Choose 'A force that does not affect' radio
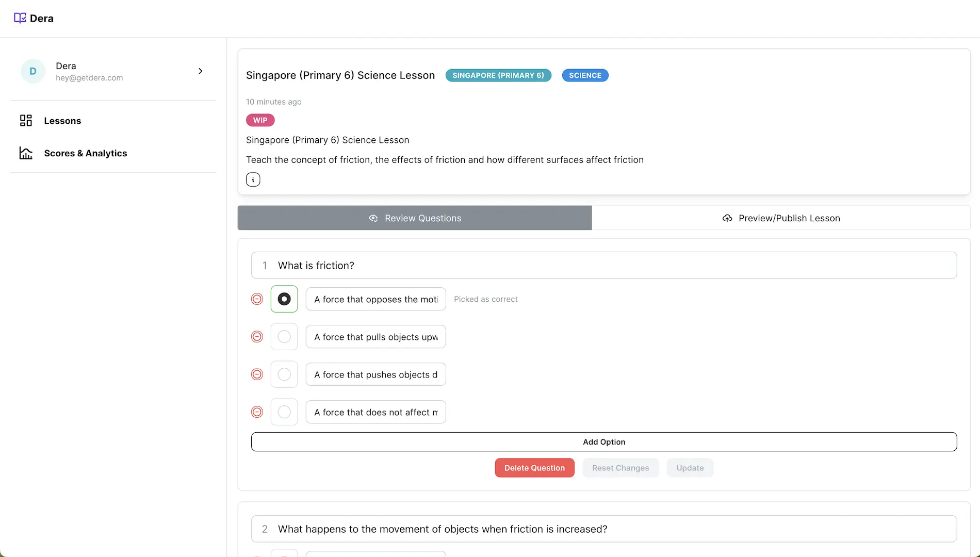Image resolution: width=980 pixels, height=557 pixels. click(284, 412)
